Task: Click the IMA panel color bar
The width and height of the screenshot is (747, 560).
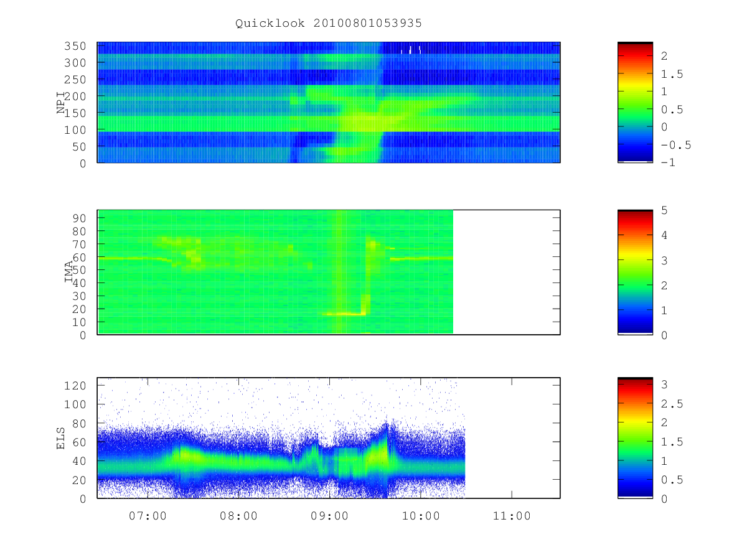Action: point(635,272)
